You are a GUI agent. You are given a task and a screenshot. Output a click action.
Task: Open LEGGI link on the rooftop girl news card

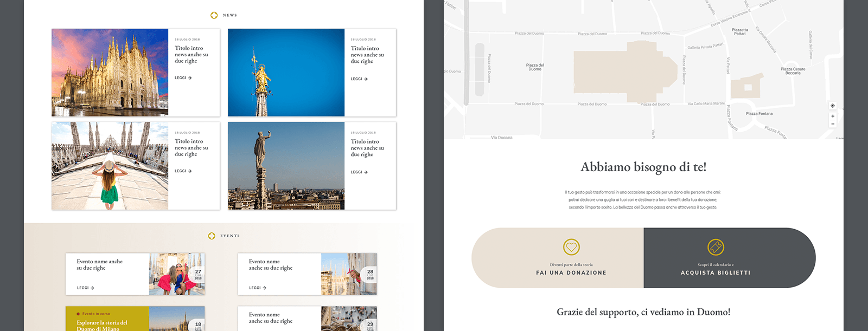183,171
